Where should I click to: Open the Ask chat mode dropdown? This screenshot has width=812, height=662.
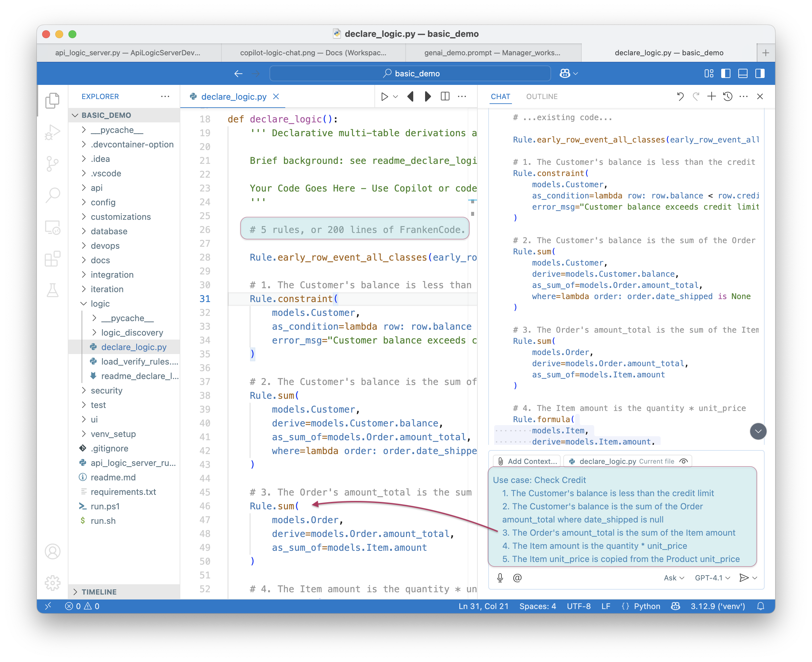coord(674,578)
